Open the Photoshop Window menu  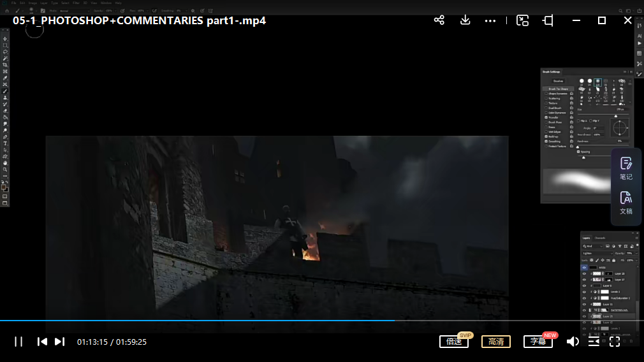point(106,3)
